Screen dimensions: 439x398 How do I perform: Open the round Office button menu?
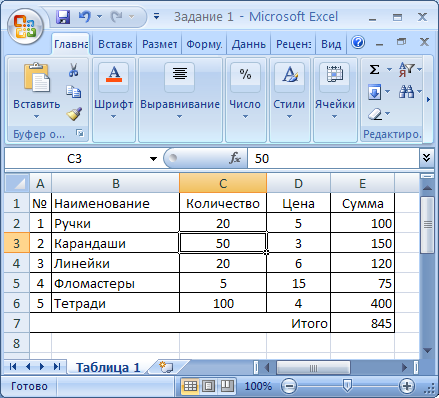[26, 26]
